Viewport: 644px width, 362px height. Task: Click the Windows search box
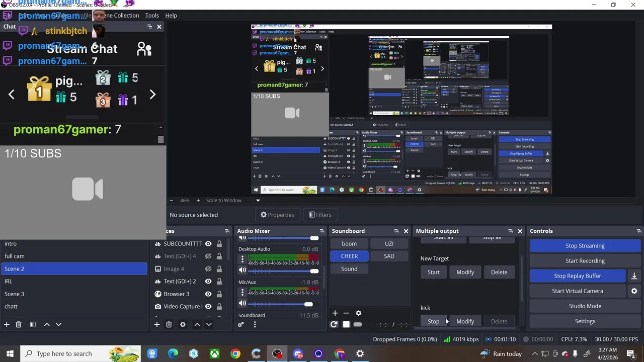tap(80, 354)
